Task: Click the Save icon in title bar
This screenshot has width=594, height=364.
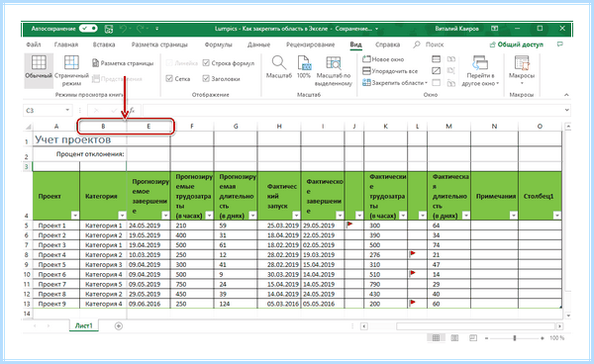Action: point(109,29)
